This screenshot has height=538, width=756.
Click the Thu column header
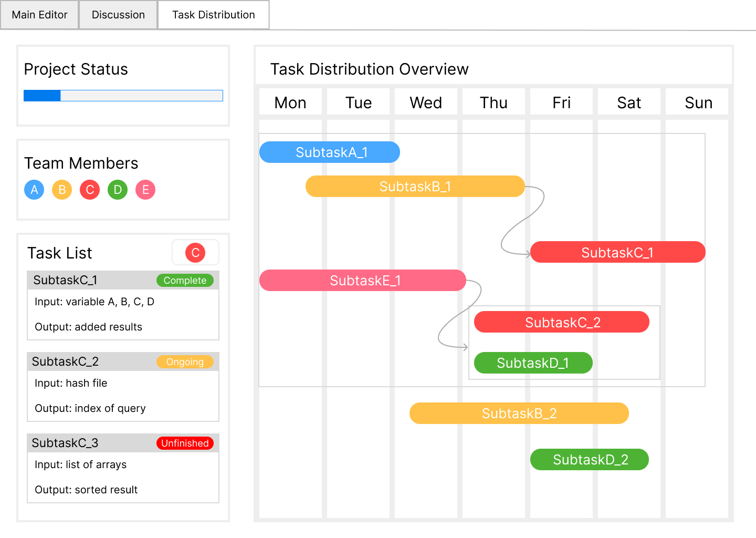click(493, 102)
